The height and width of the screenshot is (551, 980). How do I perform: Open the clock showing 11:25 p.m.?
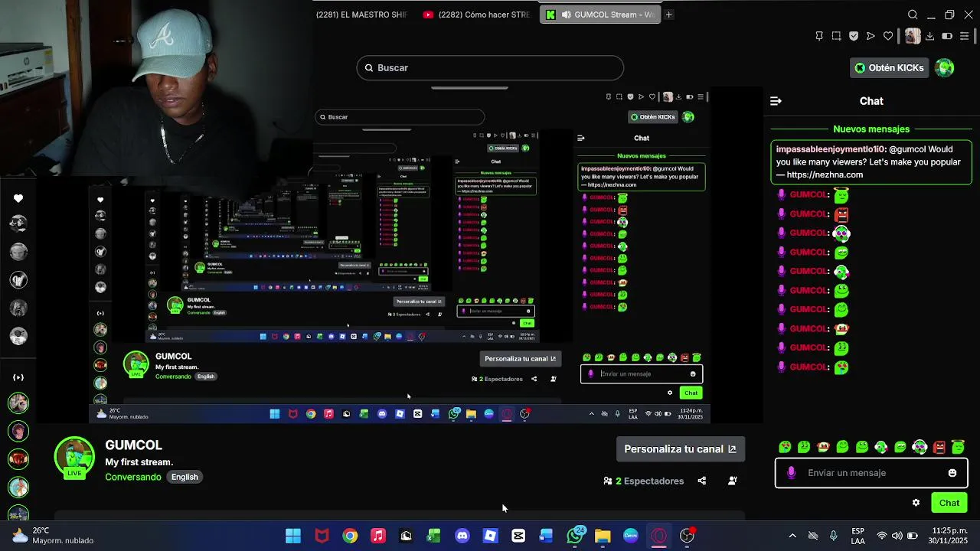[x=948, y=536]
